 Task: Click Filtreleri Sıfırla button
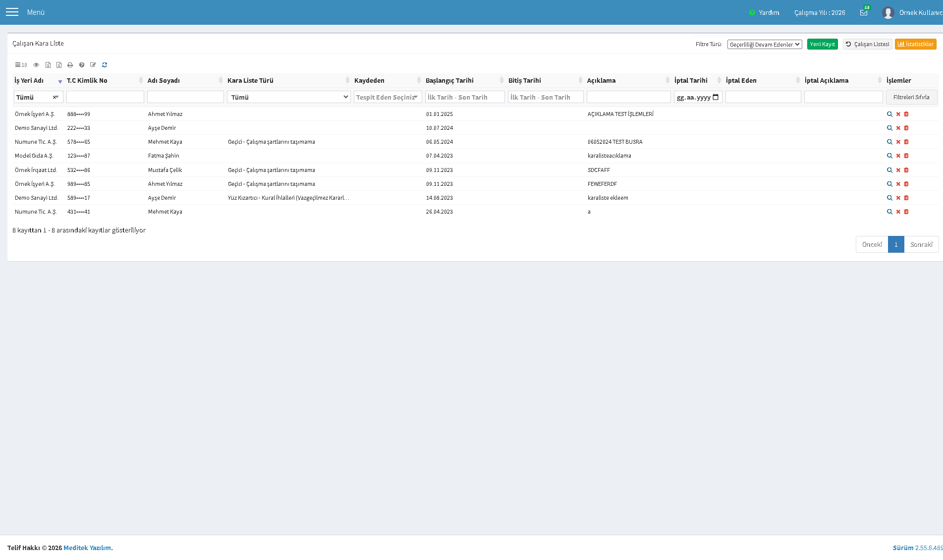click(911, 97)
